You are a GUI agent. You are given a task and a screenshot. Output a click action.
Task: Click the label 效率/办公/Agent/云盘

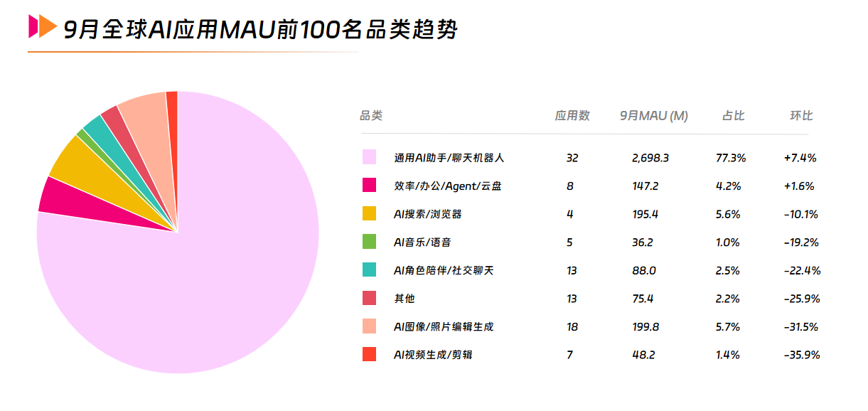[449, 186]
